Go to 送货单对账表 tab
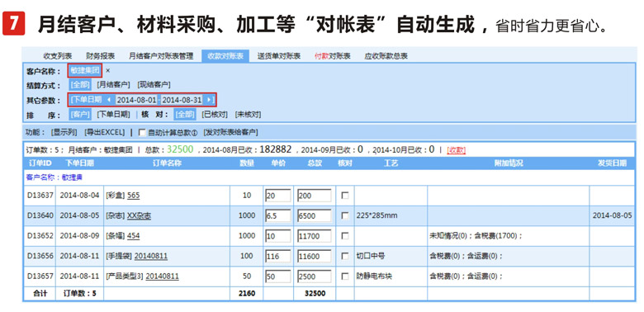Image resolution: width=644 pixels, height=312 pixels. pos(279,56)
